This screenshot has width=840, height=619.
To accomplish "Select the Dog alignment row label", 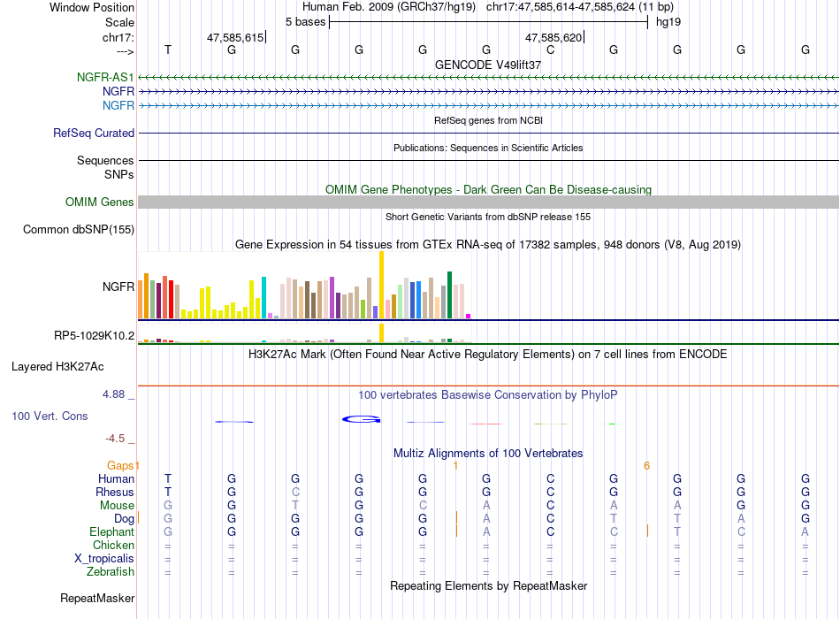I will pos(124,519).
